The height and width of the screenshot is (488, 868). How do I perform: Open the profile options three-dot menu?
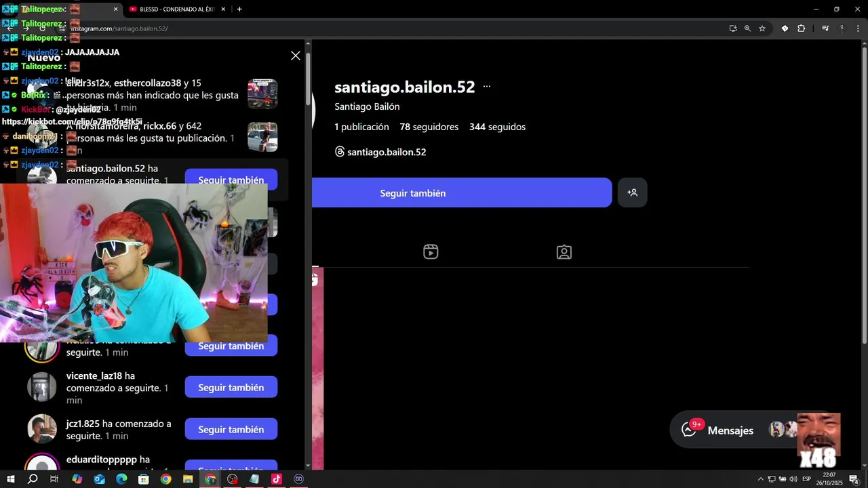coord(487,87)
